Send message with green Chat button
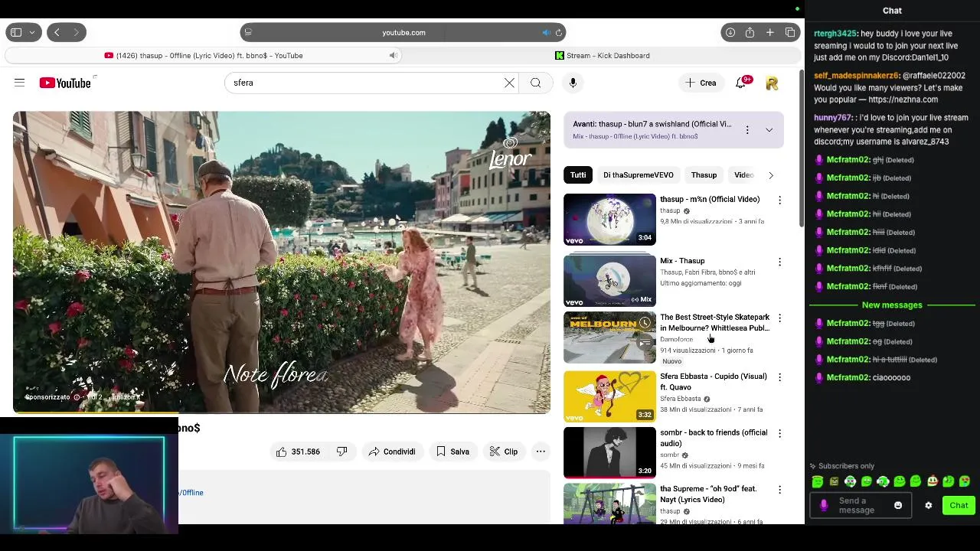 pyautogui.click(x=959, y=505)
